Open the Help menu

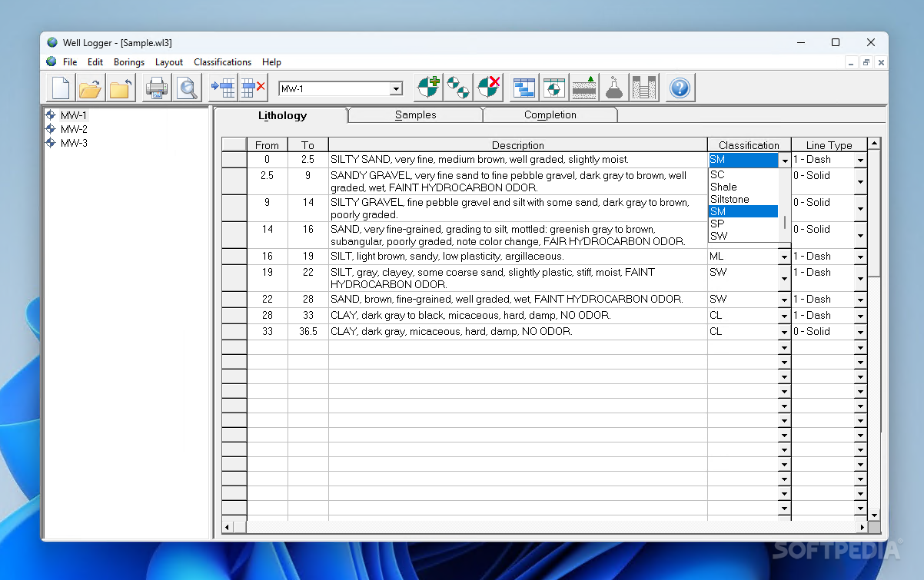tap(271, 62)
